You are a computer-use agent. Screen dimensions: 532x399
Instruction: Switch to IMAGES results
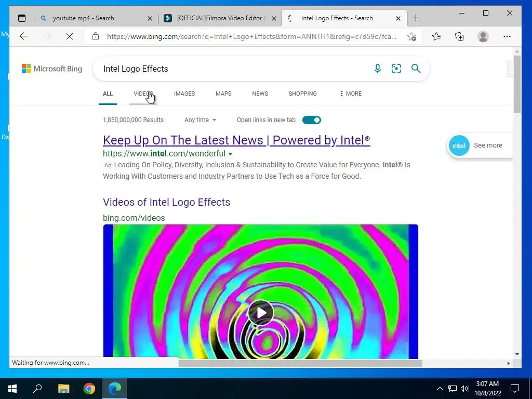pyautogui.click(x=184, y=94)
